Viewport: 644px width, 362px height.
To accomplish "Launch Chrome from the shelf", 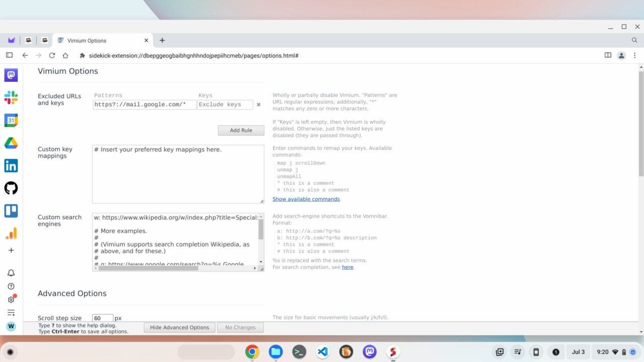I will pos(252,352).
